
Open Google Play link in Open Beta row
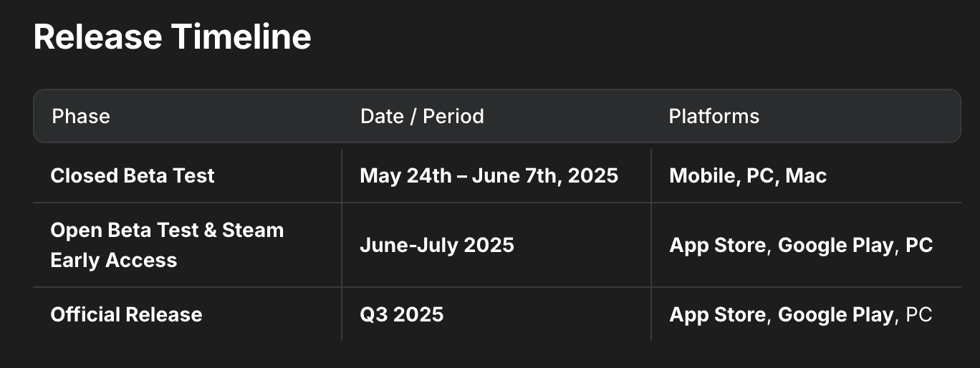pos(835,246)
